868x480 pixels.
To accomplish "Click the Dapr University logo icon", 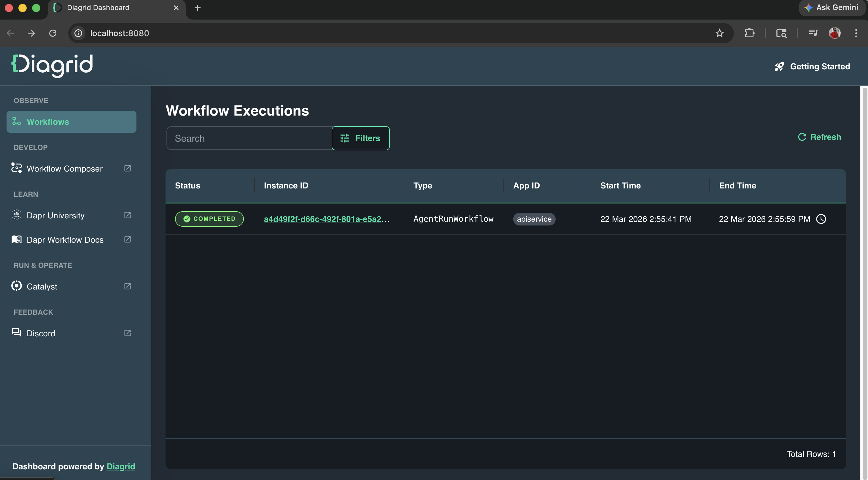I will pos(17,215).
